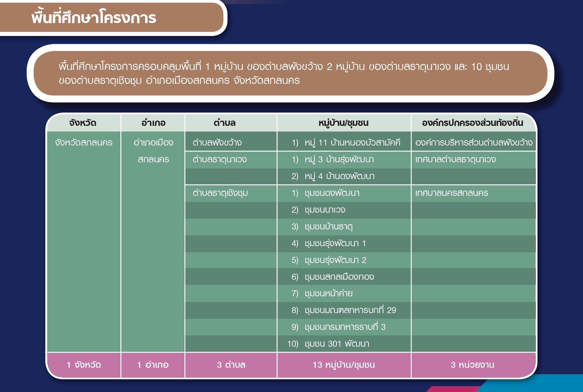Click the หมู่บ้าน/ชุมชน column header
This screenshot has height=392, width=583.
[x=343, y=123]
